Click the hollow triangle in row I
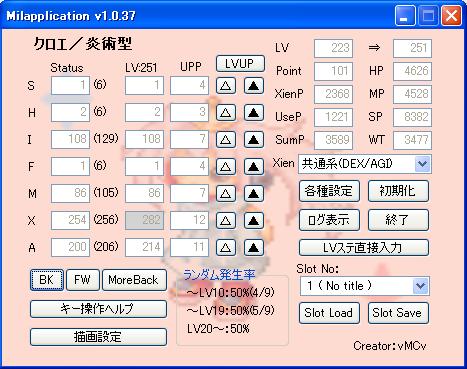The height and width of the screenshot is (369, 467). (x=226, y=139)
